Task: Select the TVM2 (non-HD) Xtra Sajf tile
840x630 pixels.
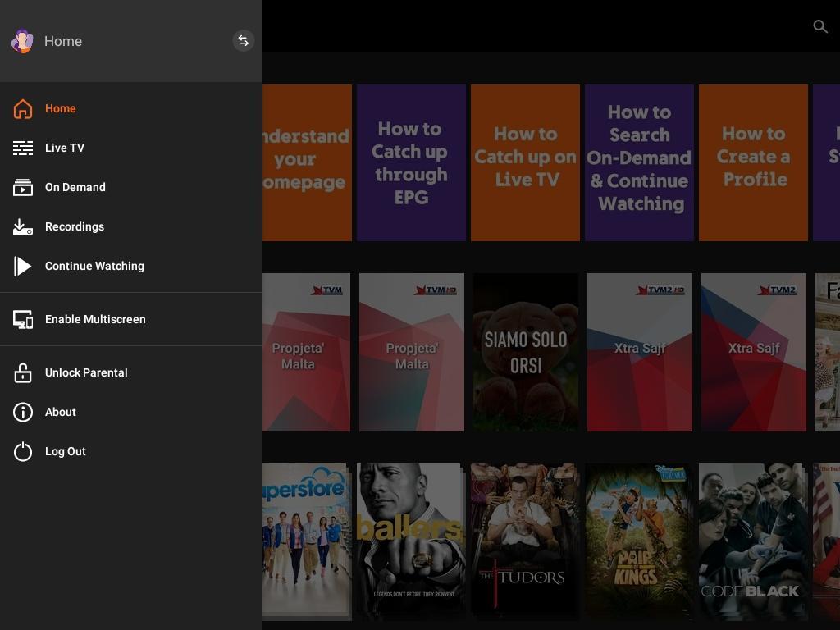Action: click(754, 352)
